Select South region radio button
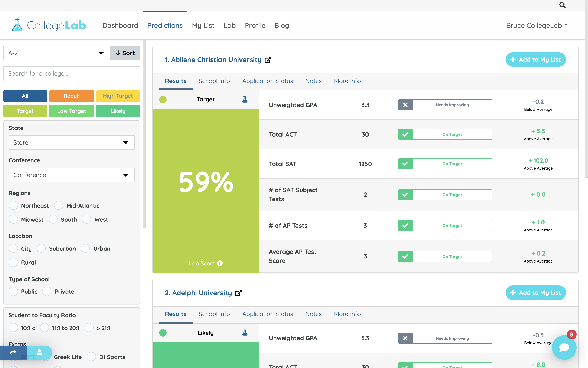 tap(53, 219)
